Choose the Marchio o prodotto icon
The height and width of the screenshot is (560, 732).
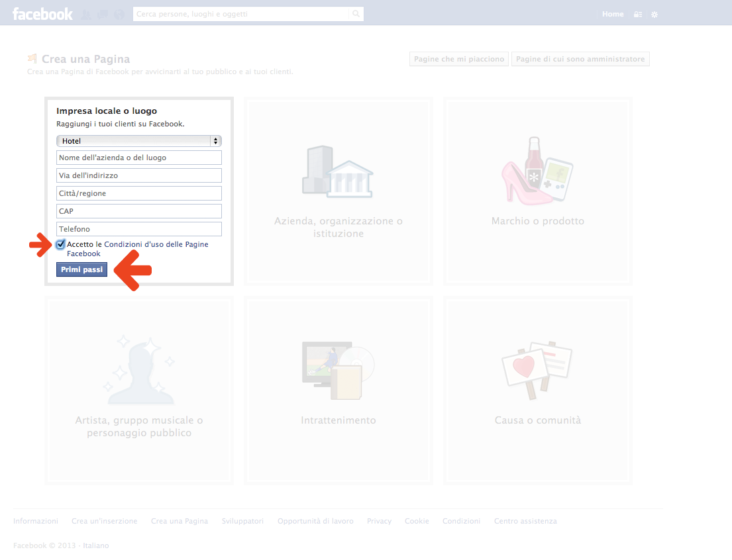tap(537, 171)
